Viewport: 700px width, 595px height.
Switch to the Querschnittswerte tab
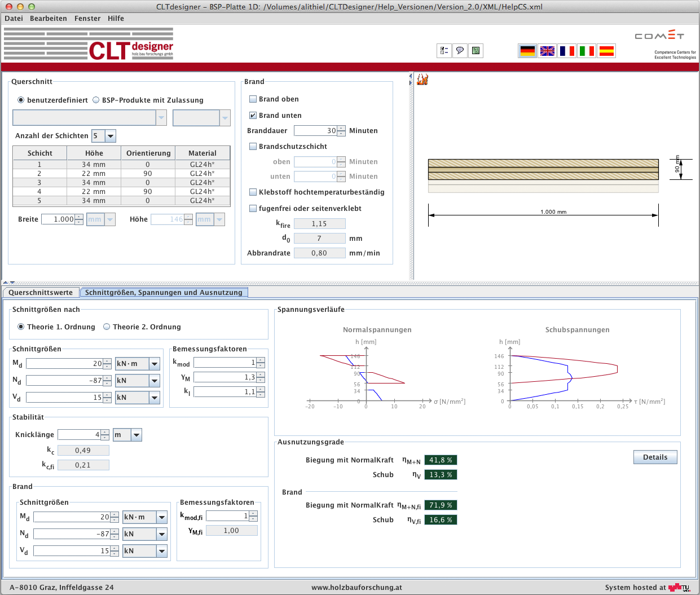click(x=41, y=293)
